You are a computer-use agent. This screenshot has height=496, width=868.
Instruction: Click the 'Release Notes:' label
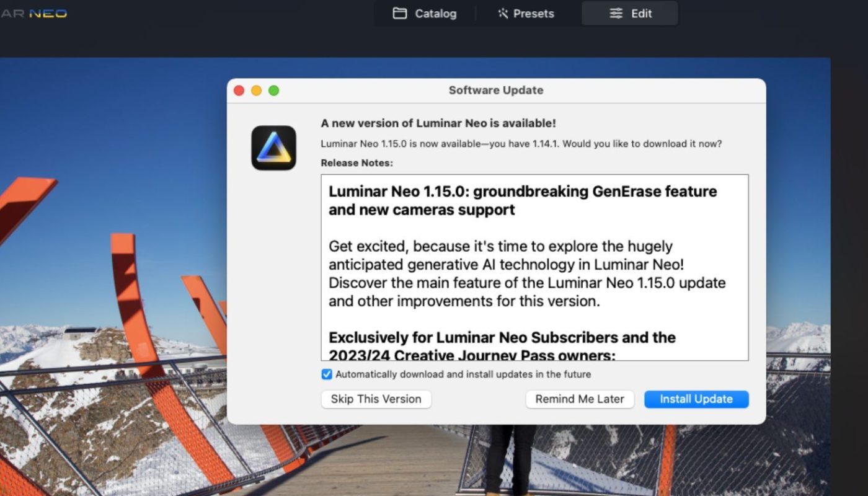point(357,162)
